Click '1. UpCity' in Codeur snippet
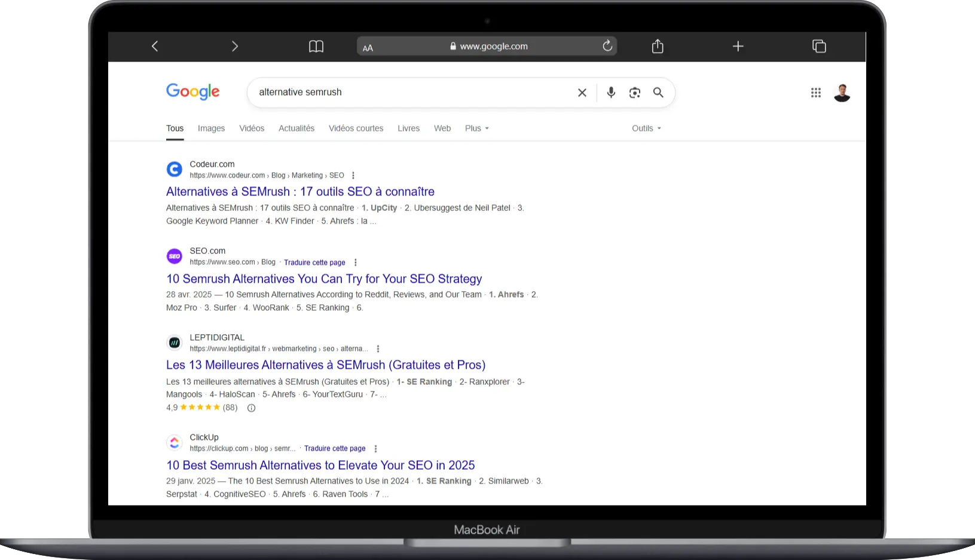 380,208
